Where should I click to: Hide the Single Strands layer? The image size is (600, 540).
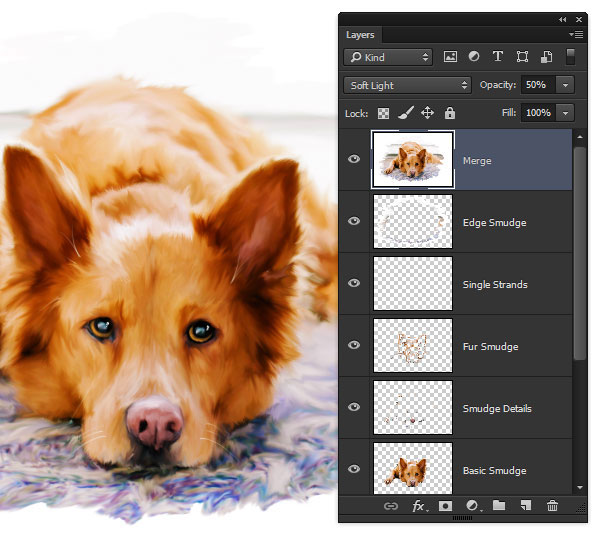[x=354, y=283]
